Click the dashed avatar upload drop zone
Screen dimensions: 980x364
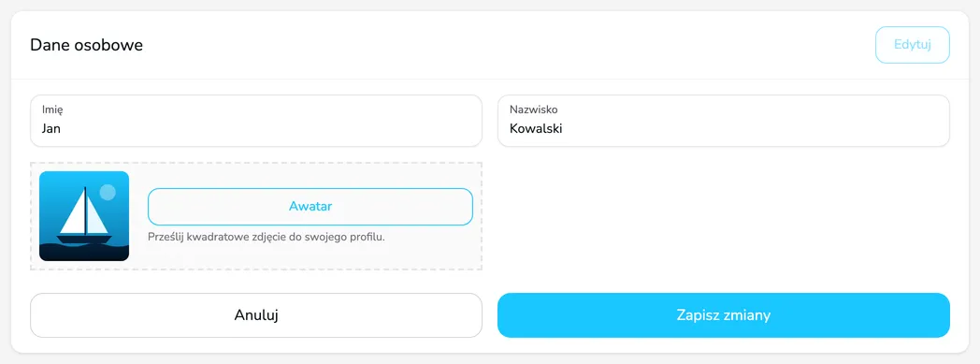(x=256, y=216)
